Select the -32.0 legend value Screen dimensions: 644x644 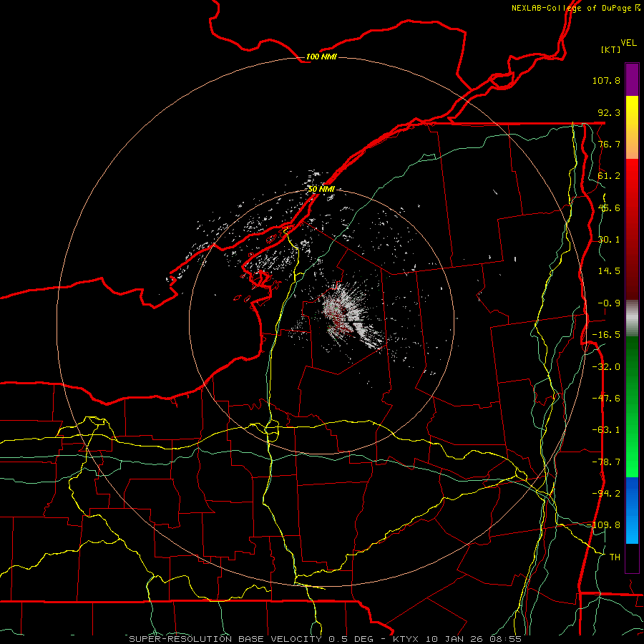[x=606, y=367]
